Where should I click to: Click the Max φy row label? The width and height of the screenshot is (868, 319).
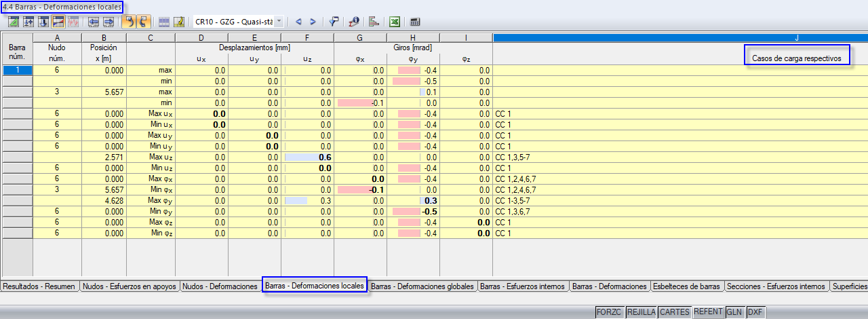tap(151, 200)
